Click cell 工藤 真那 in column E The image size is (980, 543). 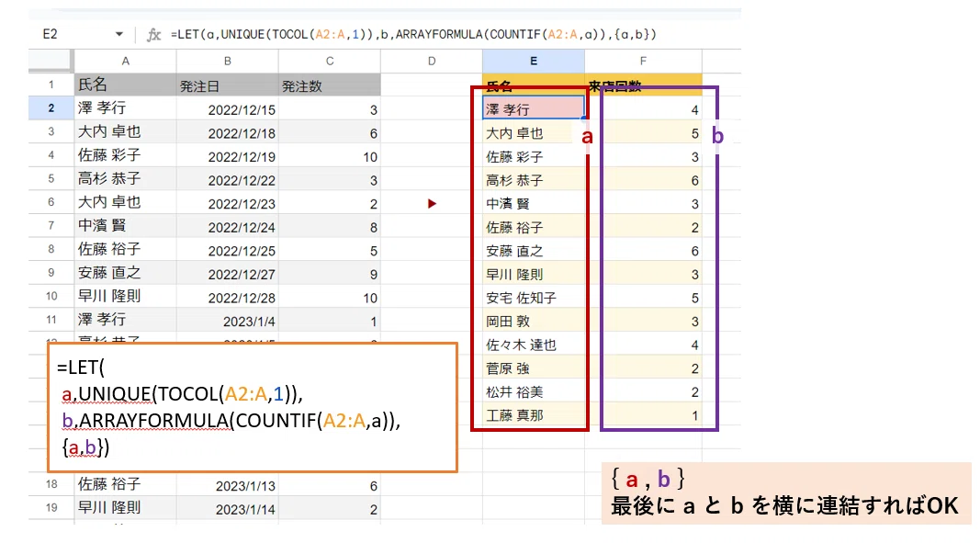click(x=533, y=414)
